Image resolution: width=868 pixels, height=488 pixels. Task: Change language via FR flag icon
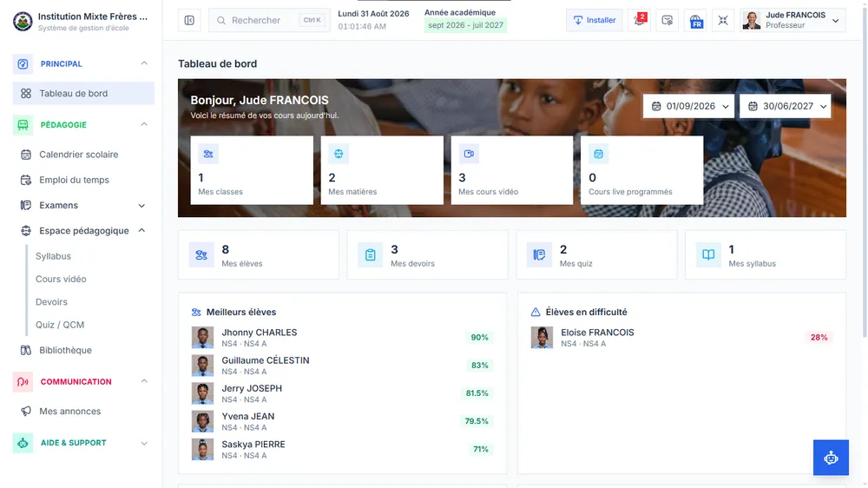pos(695,21)
